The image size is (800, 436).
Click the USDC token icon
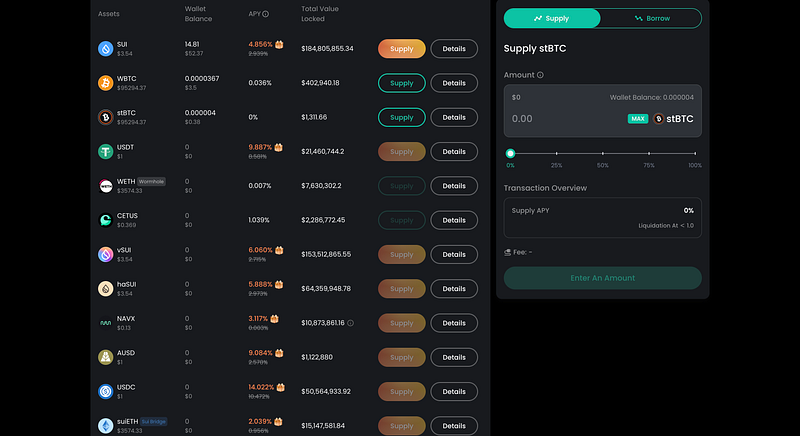(x=106, y=391)
